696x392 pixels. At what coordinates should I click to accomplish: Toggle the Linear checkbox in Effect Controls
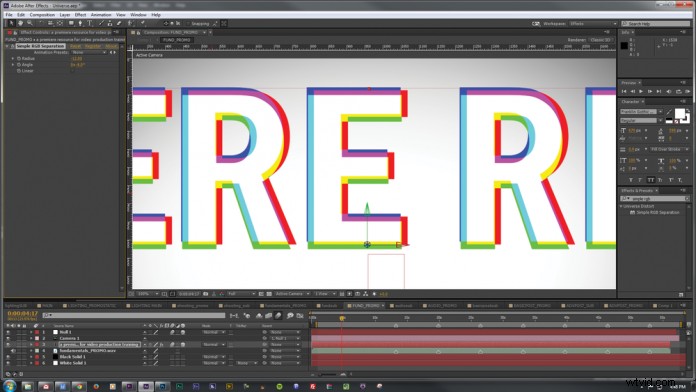(x=73, y=71)
